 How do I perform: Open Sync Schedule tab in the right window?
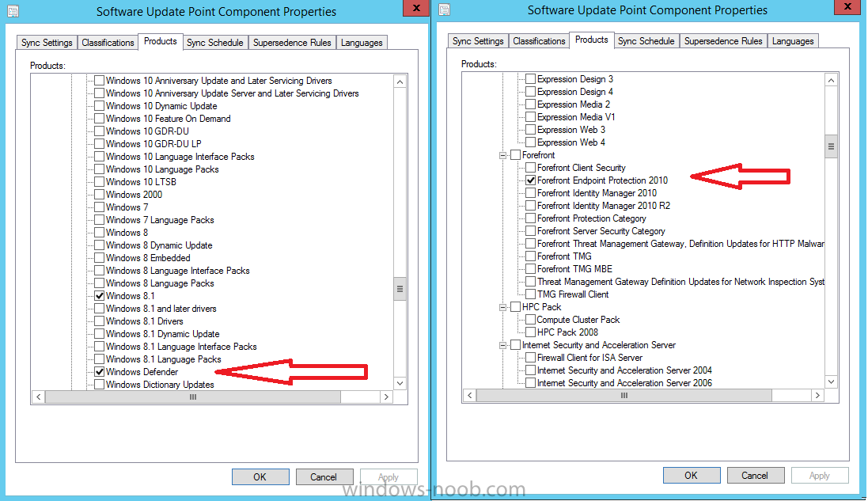click(646, 41)
